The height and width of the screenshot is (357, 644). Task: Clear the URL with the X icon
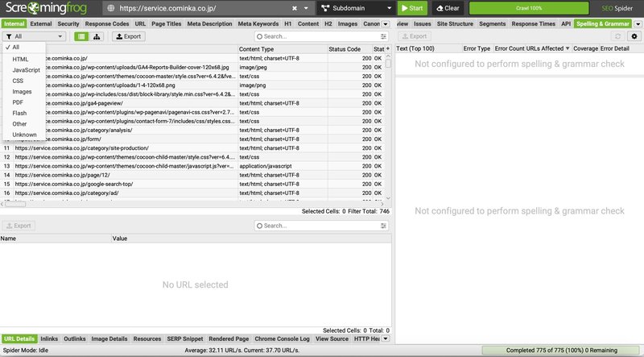tap(294, 8)
